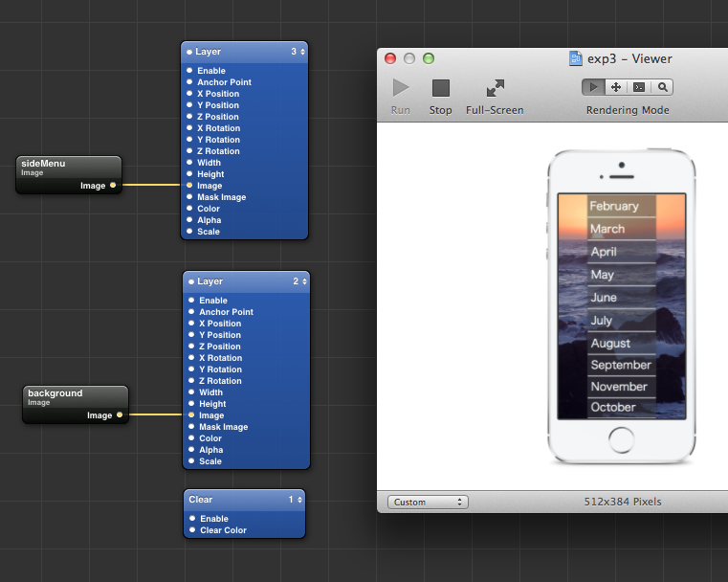
Task: Close the exp3 Viewer window
Action: coord(390,58)
